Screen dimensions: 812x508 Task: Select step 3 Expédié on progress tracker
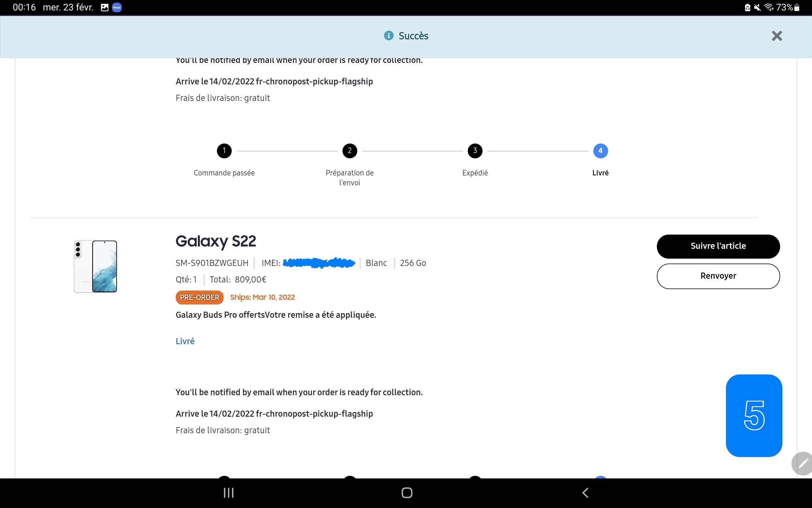pos(475,150)
